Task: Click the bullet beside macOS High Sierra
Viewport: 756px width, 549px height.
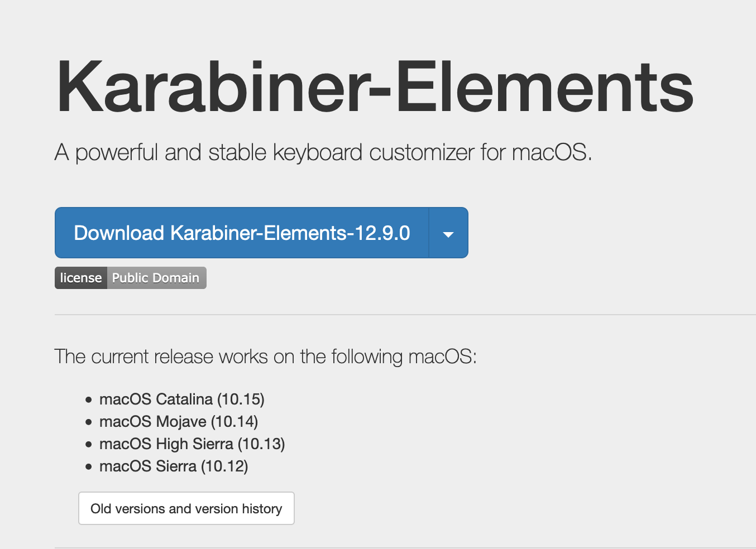Action: (88, 445)
